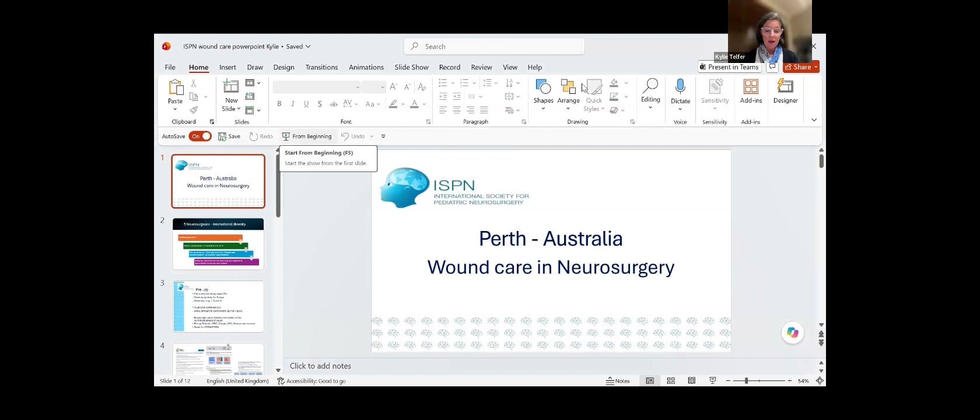Click the Copilot floating icon

coord(793,332)
